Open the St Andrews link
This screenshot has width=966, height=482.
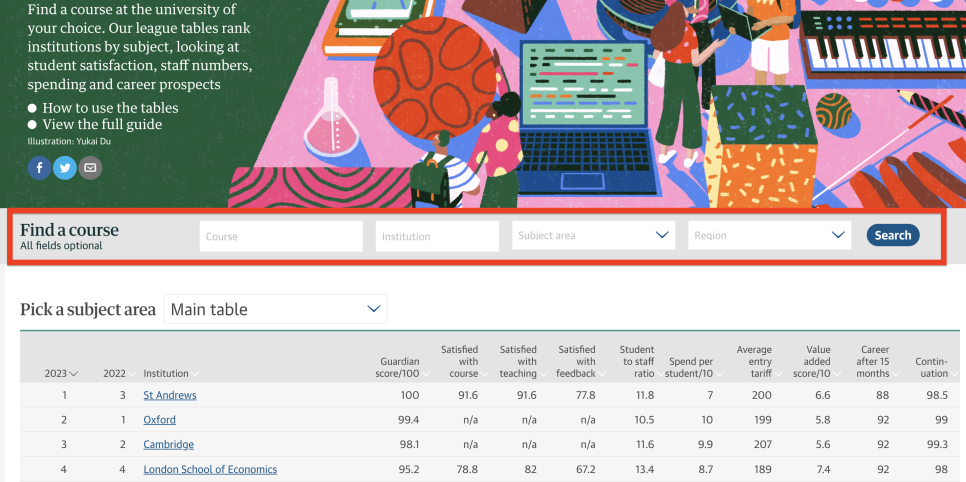(169, 395)
